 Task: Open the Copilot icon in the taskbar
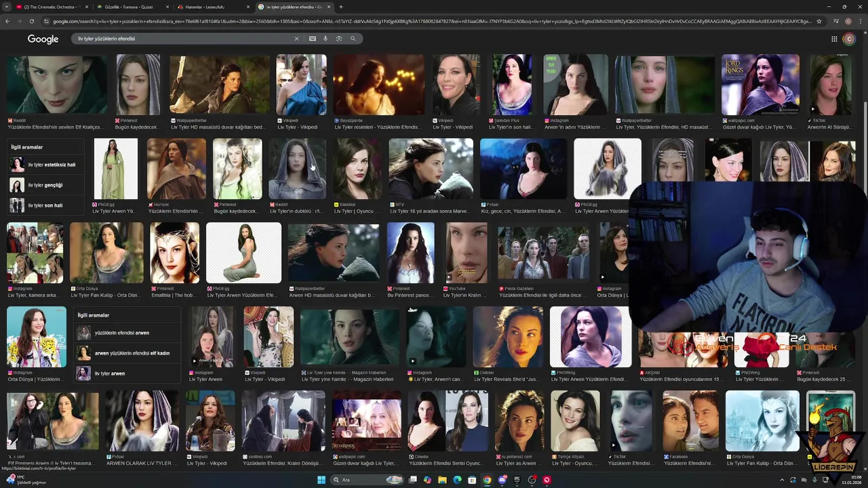pos(427,480)
